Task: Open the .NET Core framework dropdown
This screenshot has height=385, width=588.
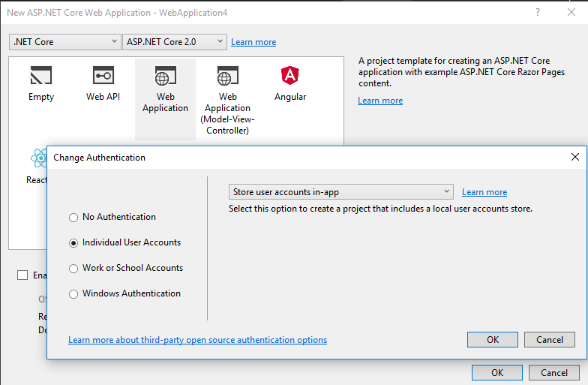Action: click(x=65, y=42)
